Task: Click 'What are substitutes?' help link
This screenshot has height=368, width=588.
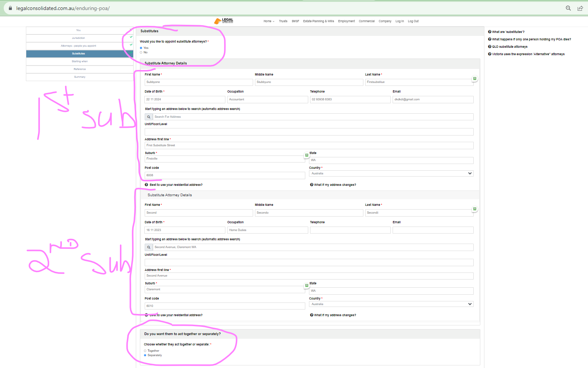Action: tap(508, 32)
